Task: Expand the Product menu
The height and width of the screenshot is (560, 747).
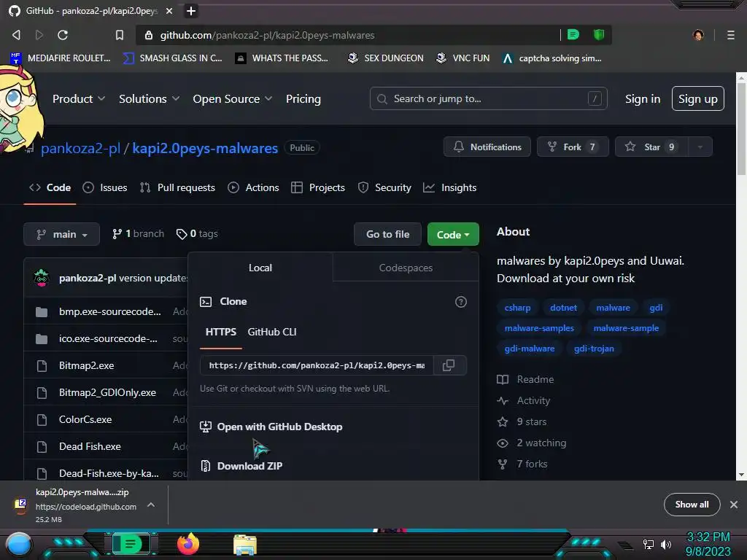Action: 79,98
